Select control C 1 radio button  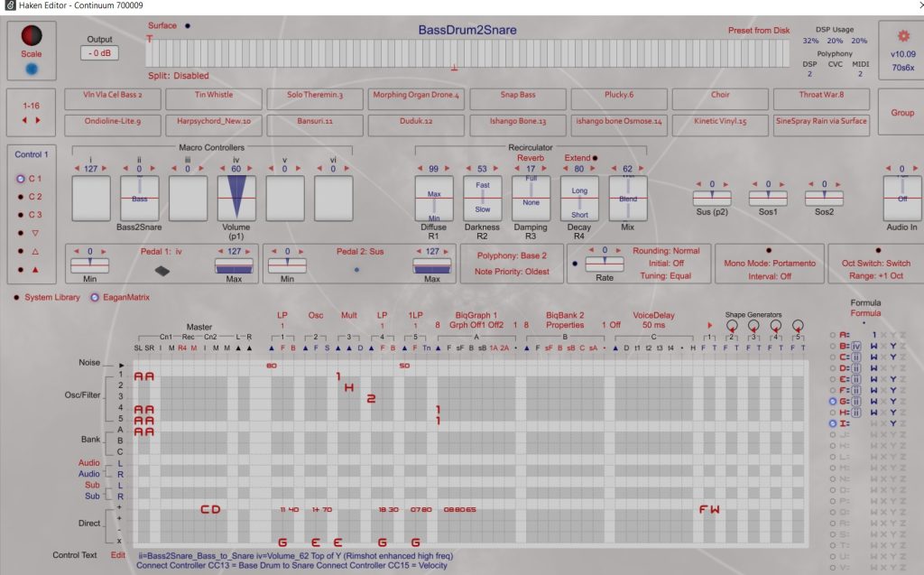pos(21,179)
